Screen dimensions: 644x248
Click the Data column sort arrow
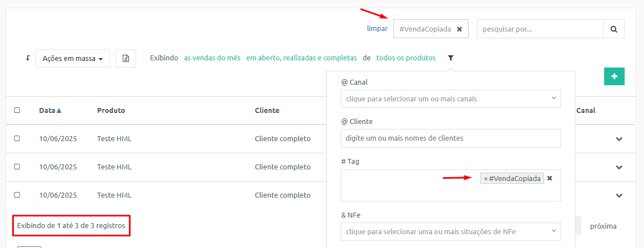pyautogui.click(x=59, y=110)
